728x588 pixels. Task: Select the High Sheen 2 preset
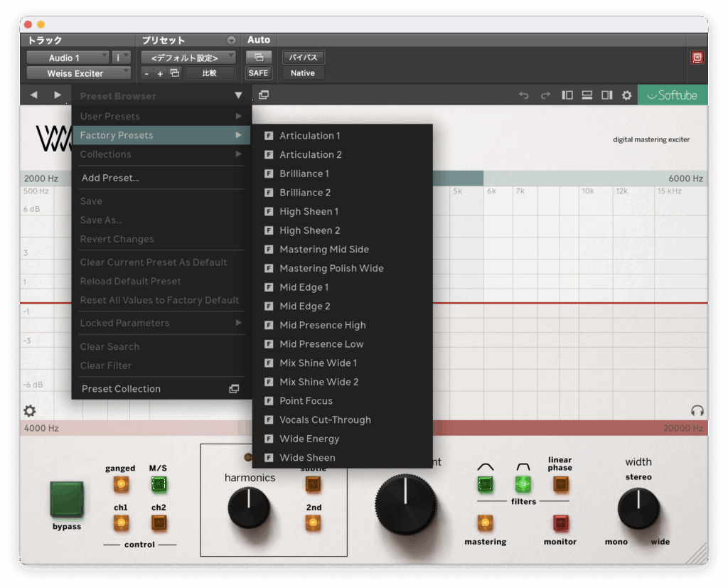(343, 230)
